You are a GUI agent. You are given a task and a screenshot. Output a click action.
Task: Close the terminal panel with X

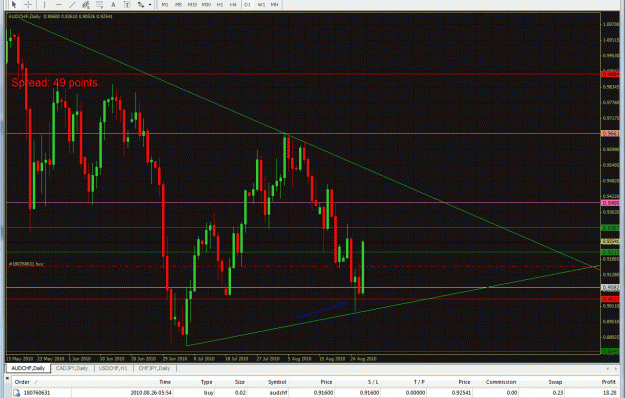pyautogui.click(x=7, y=377)
